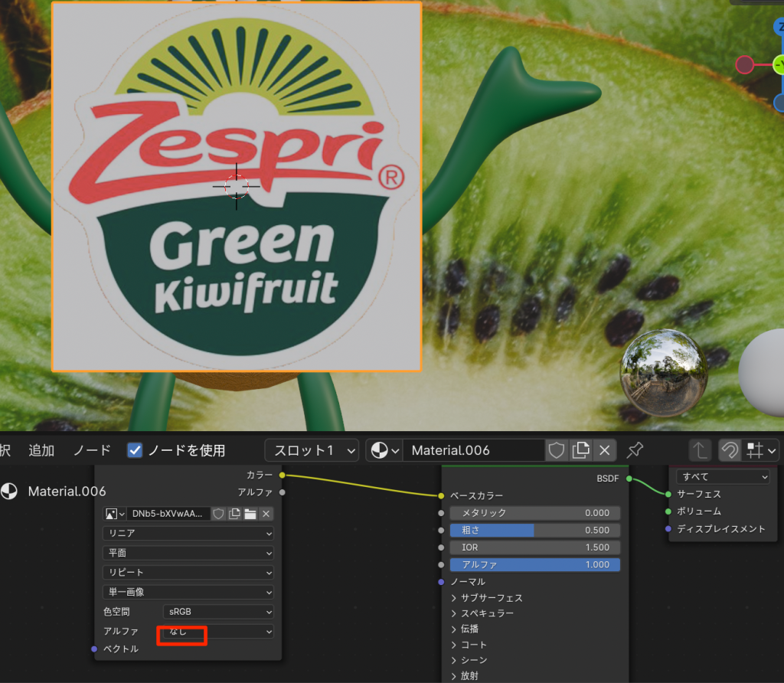Screen dimensions: 784x683
Task: Click the parent node tree up-arrow icon
Action: tap(699, 450)
